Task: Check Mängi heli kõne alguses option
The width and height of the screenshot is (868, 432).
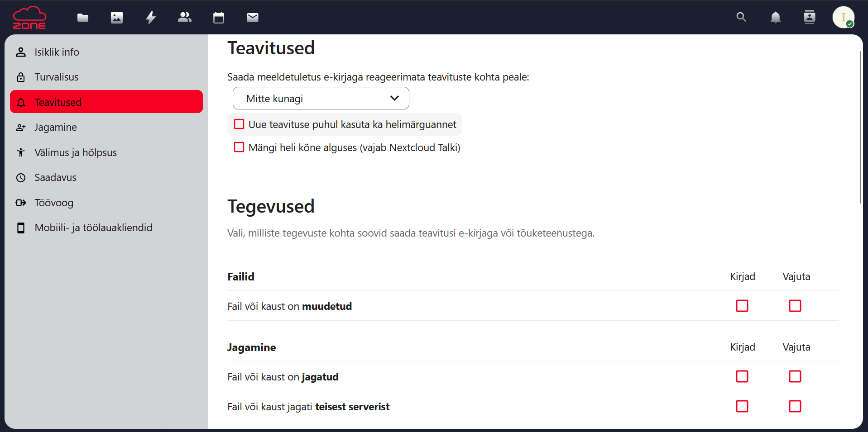Action: tap(239, 147)
